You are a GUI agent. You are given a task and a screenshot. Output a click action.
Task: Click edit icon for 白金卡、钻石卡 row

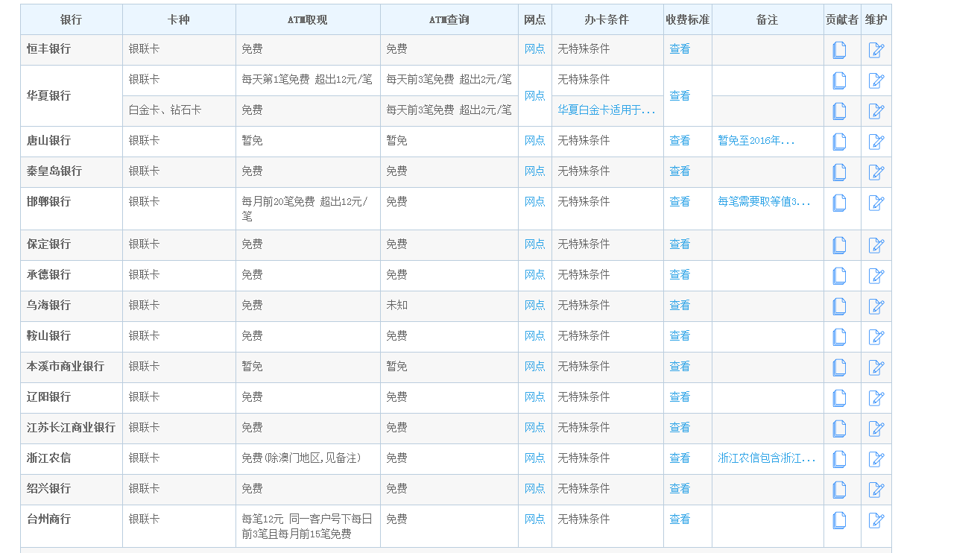tap(876, 111)
